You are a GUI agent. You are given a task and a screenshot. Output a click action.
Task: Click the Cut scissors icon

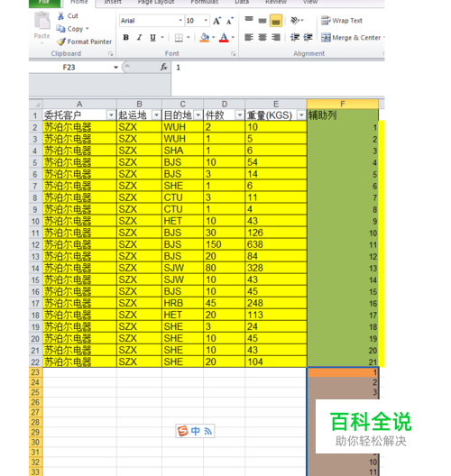click(x=60, y=16)
